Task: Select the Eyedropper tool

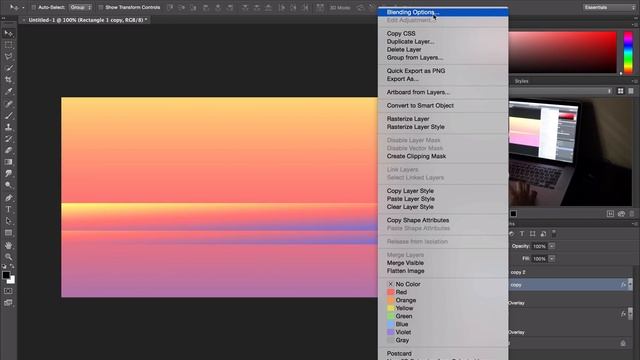Action: pyautogui.click(x=9, y=91)
